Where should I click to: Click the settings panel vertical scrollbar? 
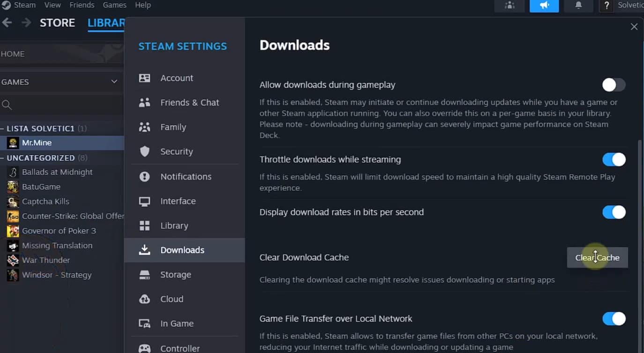640,234
